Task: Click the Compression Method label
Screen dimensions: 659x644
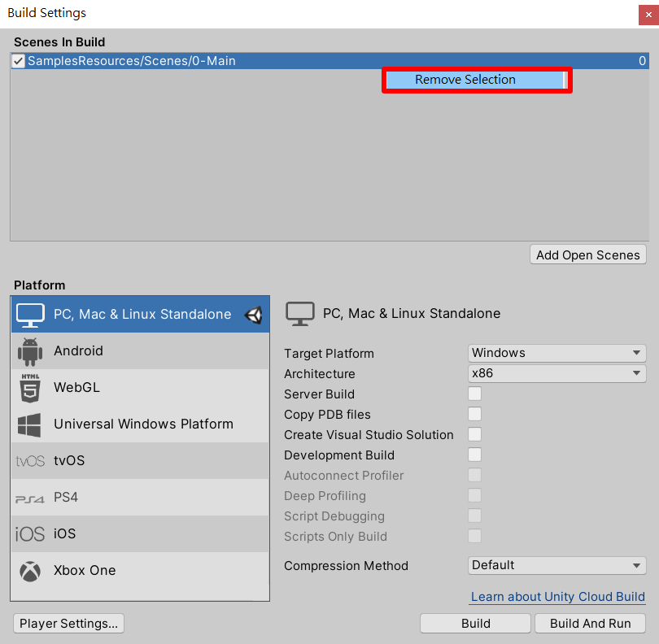Action: (x=346, y=566)
